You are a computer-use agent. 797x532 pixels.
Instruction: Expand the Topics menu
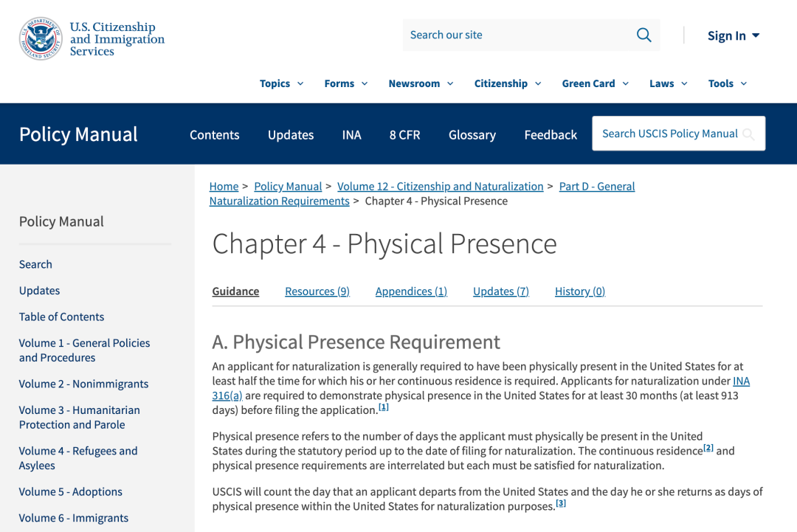282,83
